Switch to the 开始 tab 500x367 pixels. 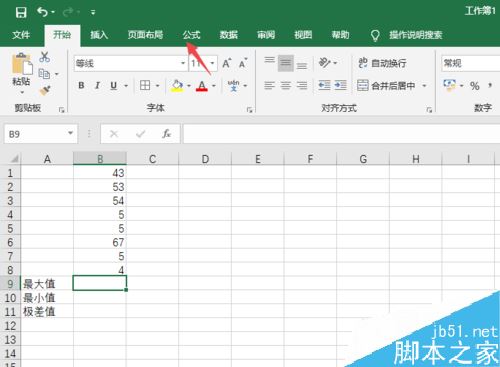point(62,35)
